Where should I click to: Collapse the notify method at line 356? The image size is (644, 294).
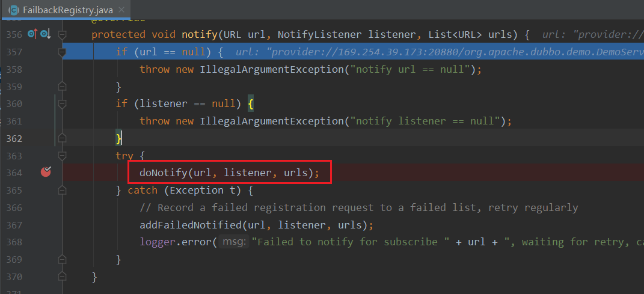point(62,34)
